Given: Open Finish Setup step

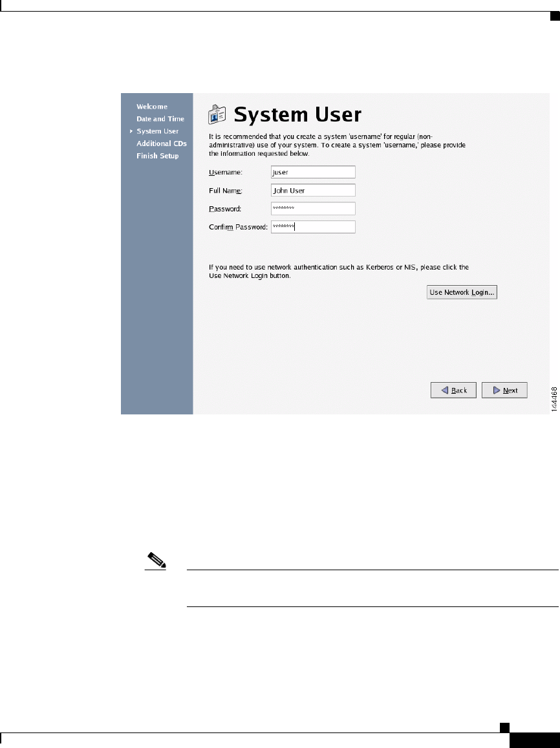Looking at the screenshot, I should pos(157,156).
